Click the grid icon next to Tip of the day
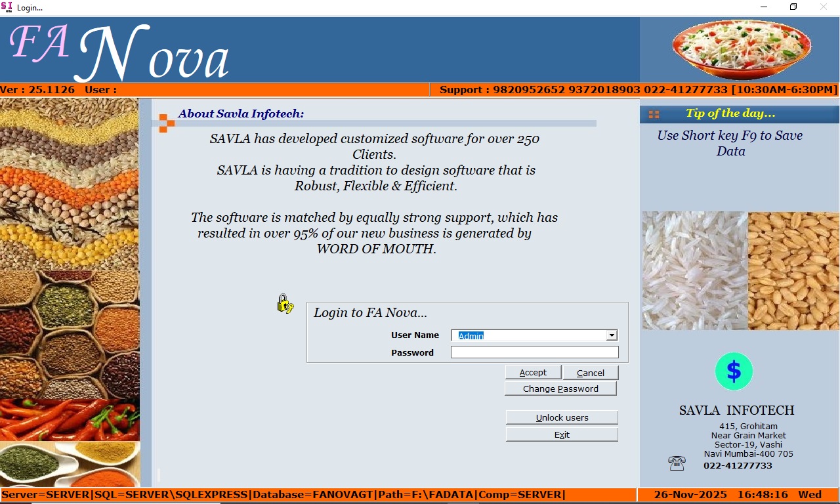The height and width of the screenshot is (504, 840). [654, 114]
